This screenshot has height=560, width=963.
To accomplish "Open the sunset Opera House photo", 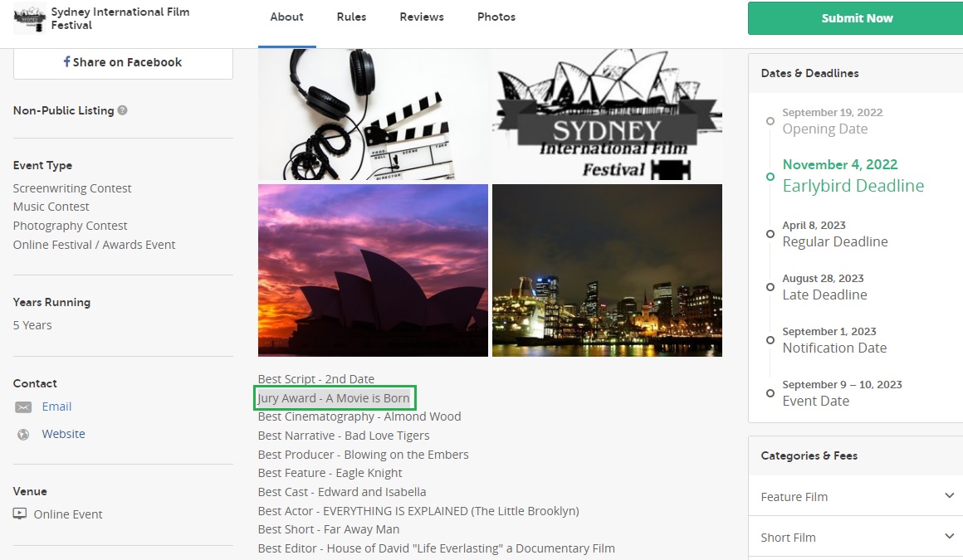I will tap(373, 270).
